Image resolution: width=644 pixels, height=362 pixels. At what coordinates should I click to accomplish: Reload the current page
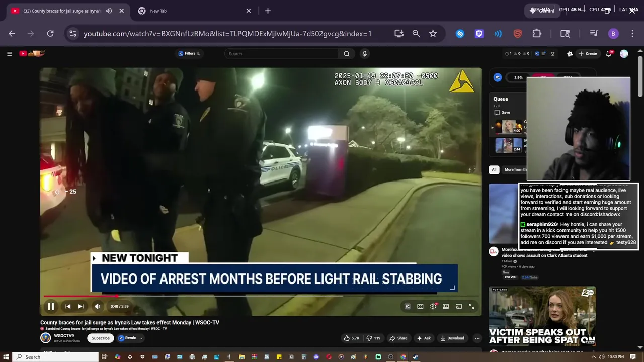50,33
